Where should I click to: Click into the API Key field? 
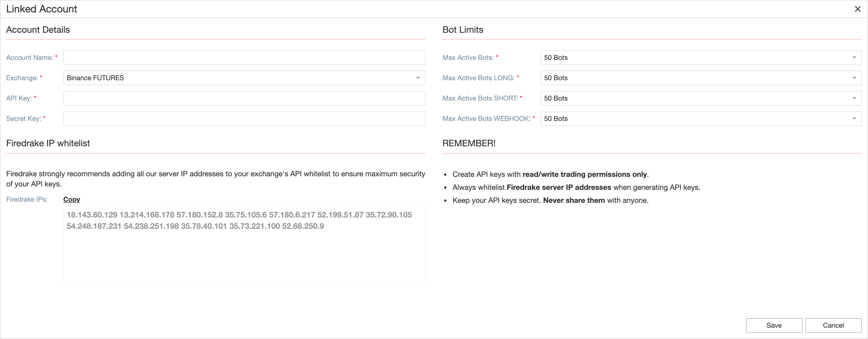pyautogui.click(x=244, y=98)
